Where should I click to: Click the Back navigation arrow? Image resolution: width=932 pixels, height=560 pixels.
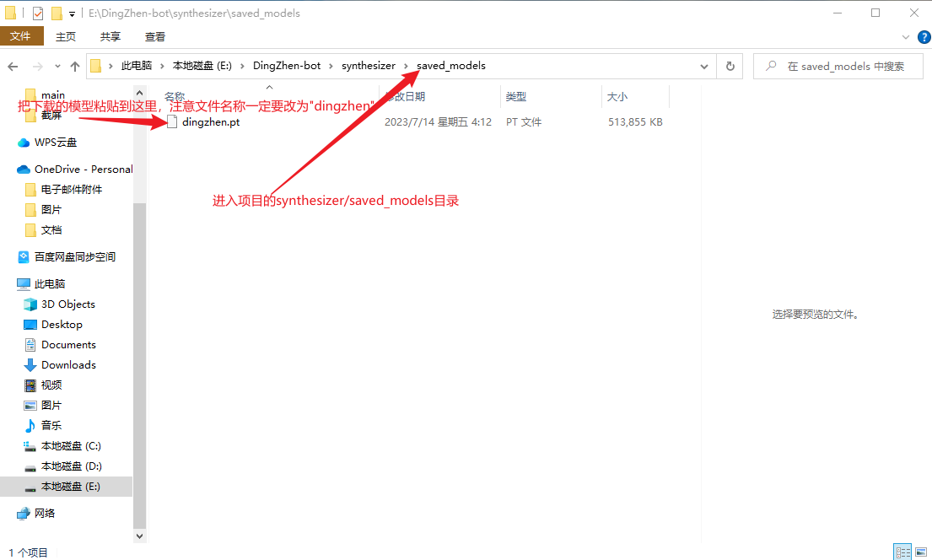(13, 66)
